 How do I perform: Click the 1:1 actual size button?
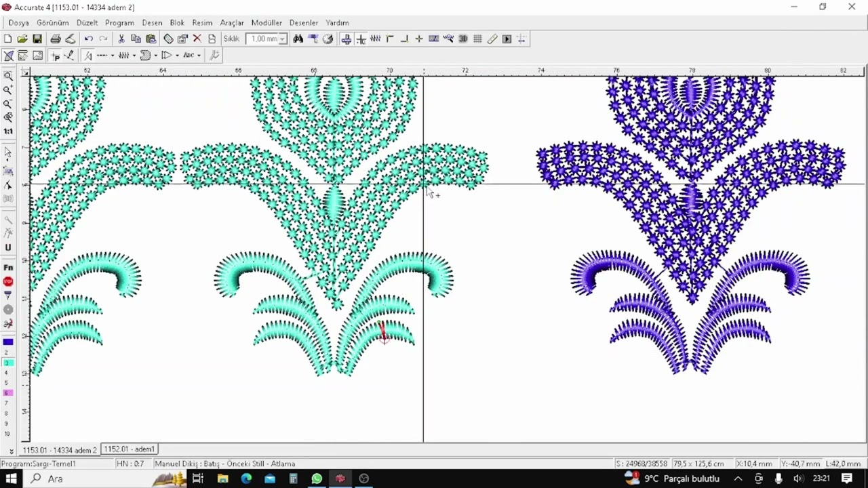[8, 131]
